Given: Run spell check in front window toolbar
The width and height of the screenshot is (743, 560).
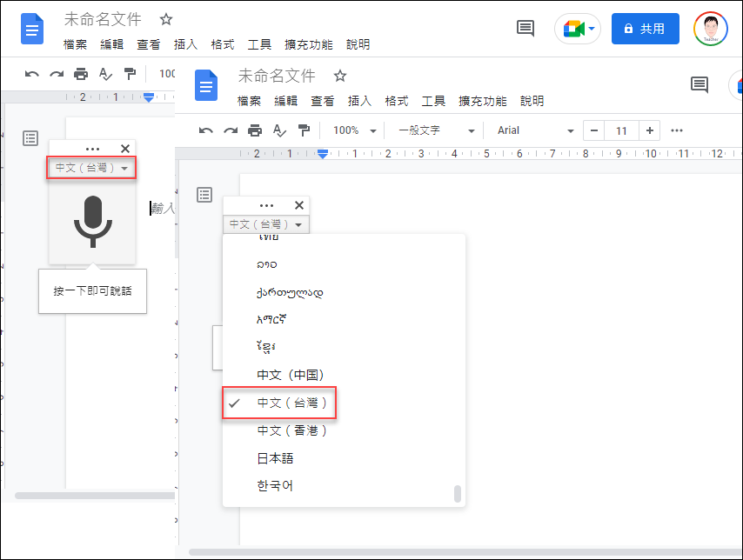Looking at the screenshot, I should pos(279,130).
